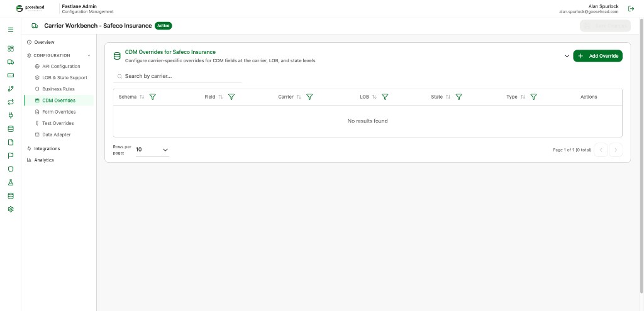Open the database icon just above the gear icon

[11, 195]
